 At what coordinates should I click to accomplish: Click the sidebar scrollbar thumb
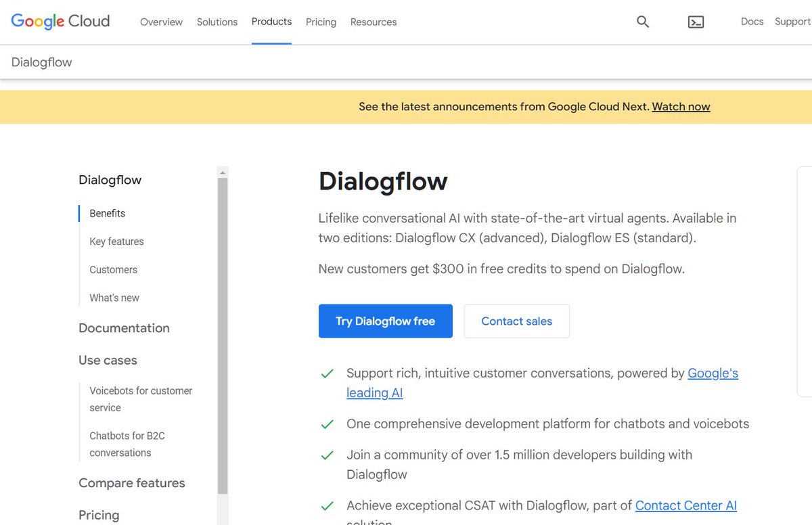click(x=223, y=336)
